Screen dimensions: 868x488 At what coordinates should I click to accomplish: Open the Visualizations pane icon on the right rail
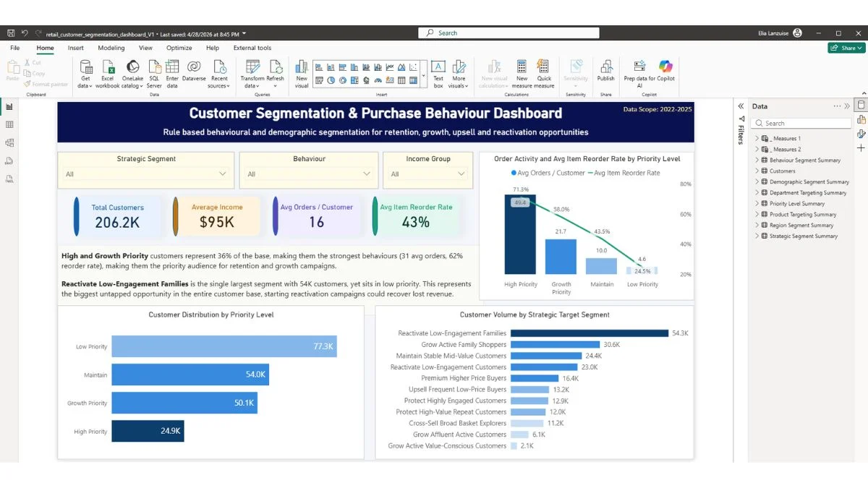coord(861,120)
